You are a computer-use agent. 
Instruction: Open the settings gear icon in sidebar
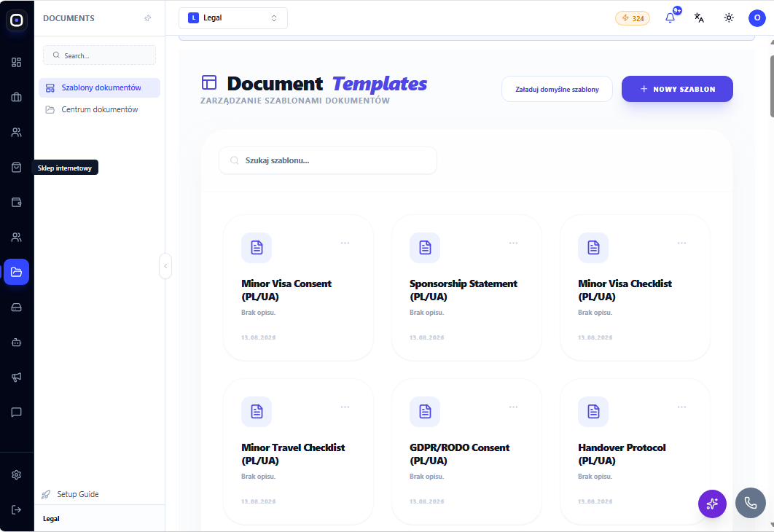click(16, 474)
